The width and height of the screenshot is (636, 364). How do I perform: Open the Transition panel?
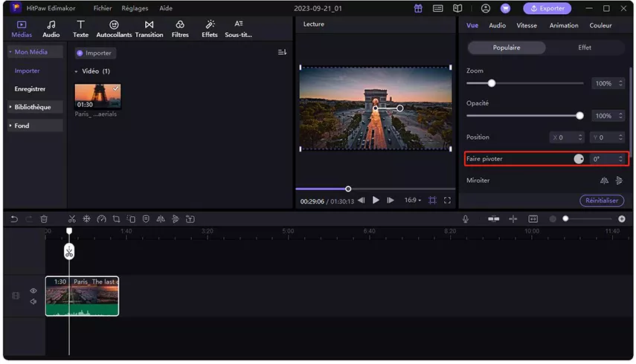point(150,29)
